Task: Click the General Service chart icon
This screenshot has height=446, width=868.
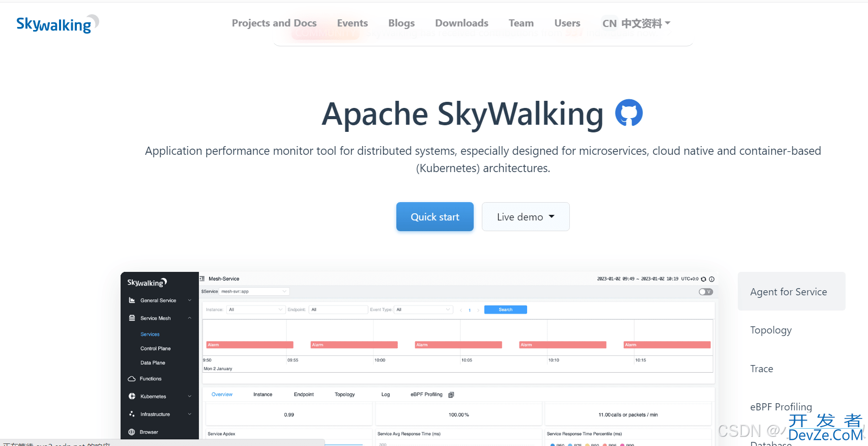Action: (x=132, y=300)
